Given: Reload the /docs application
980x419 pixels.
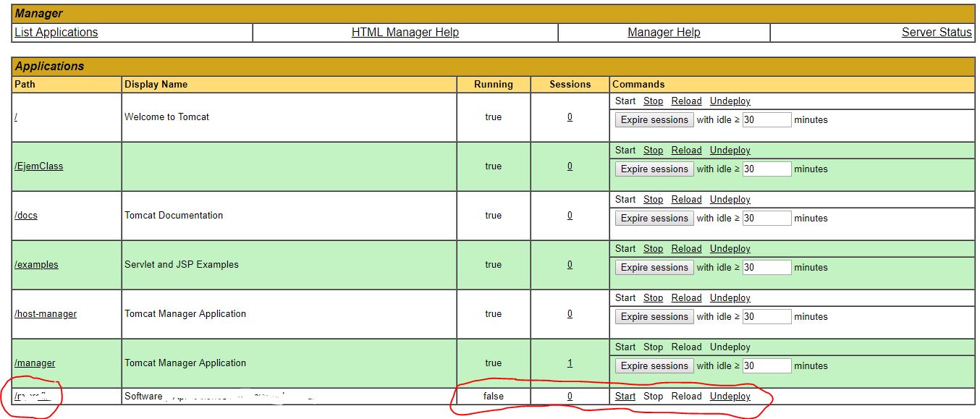Looking at the screenshot, I should (x=686, y=200).
